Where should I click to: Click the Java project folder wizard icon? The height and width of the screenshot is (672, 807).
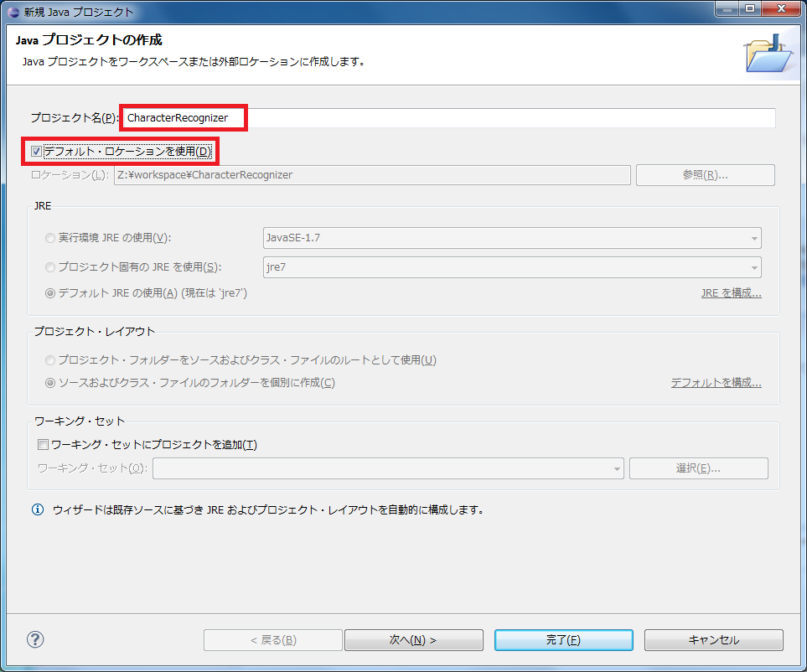[x=768, y=55]
